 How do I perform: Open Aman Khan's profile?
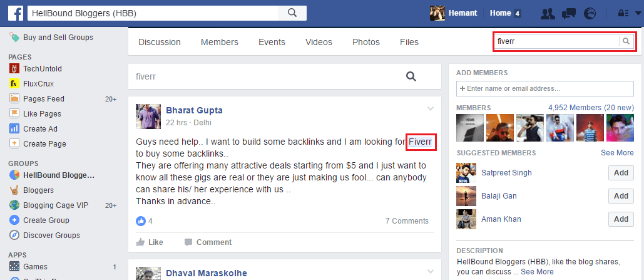[501, 219]
